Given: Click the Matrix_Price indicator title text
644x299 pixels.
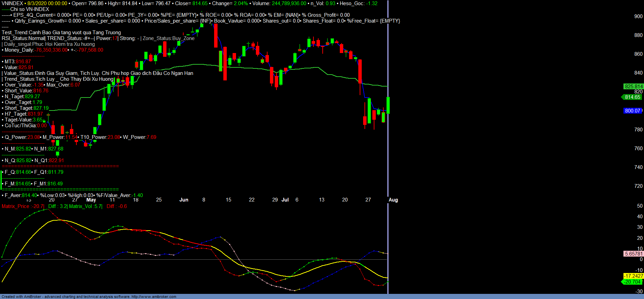Looking at the screenshot, I should point(16,206).
